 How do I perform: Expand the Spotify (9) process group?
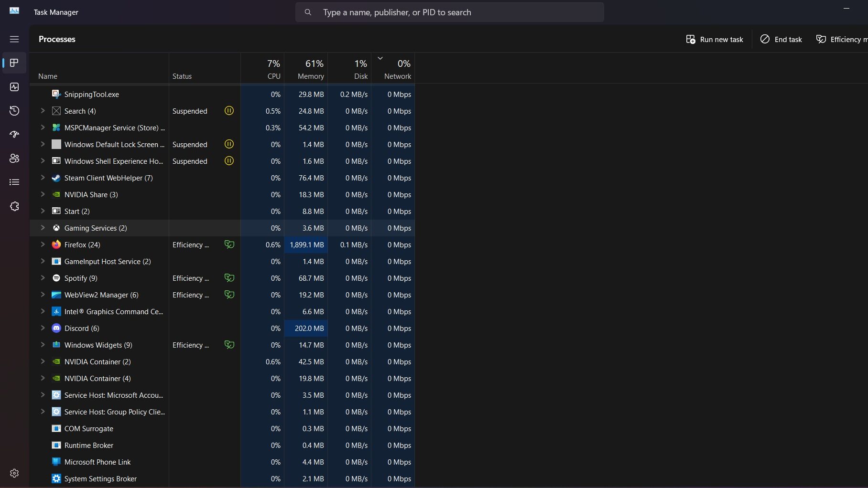pos(43,278)
